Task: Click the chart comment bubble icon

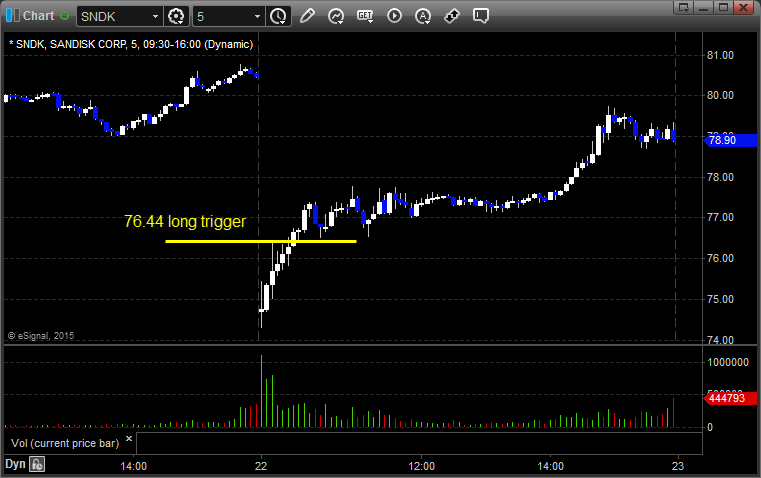Action: [480, 16]
